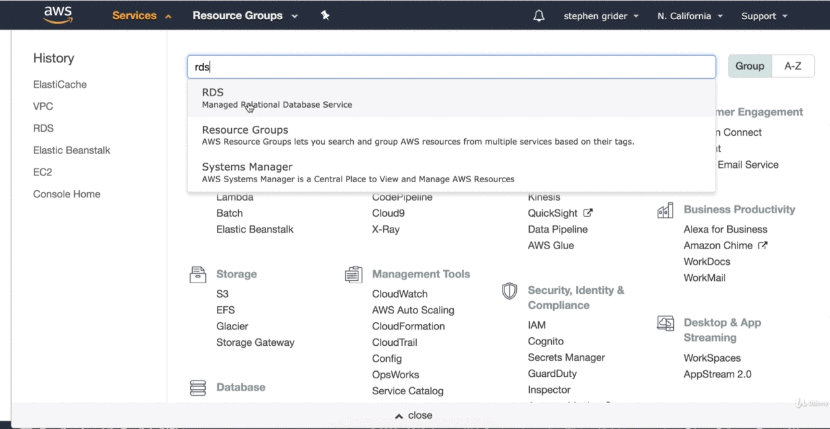
Task: Expand the Resource Groups dropdown
Action: pos(245,16)
